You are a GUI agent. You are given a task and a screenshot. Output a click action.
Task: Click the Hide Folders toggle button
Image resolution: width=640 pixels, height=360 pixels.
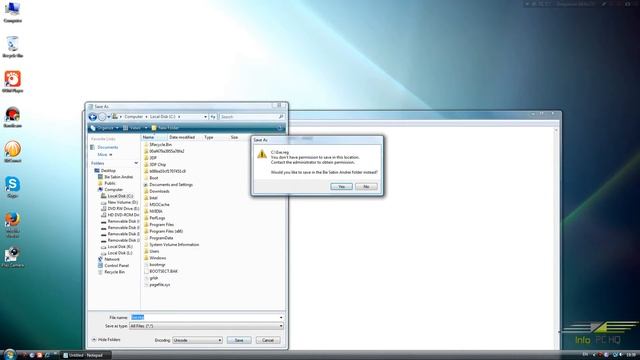106,340
